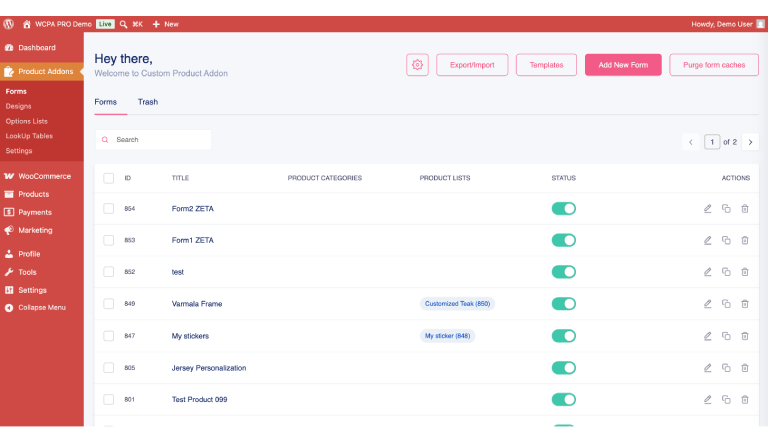Switch to the Forms tab

click(x=106, y=102)
